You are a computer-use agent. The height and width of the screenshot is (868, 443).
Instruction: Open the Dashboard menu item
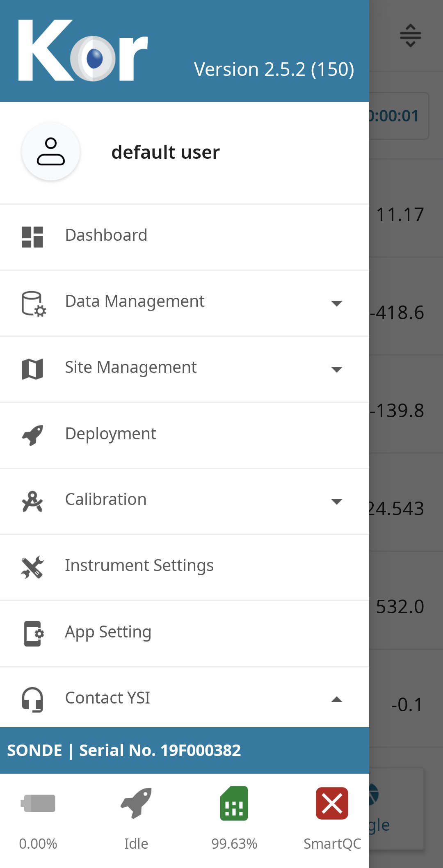point(106,235)
